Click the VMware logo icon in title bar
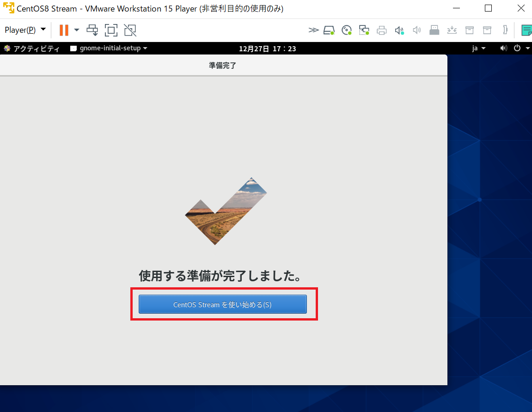The width and height of the screenshot is (532, 412). pyautogui.click(x=8, y=8)
